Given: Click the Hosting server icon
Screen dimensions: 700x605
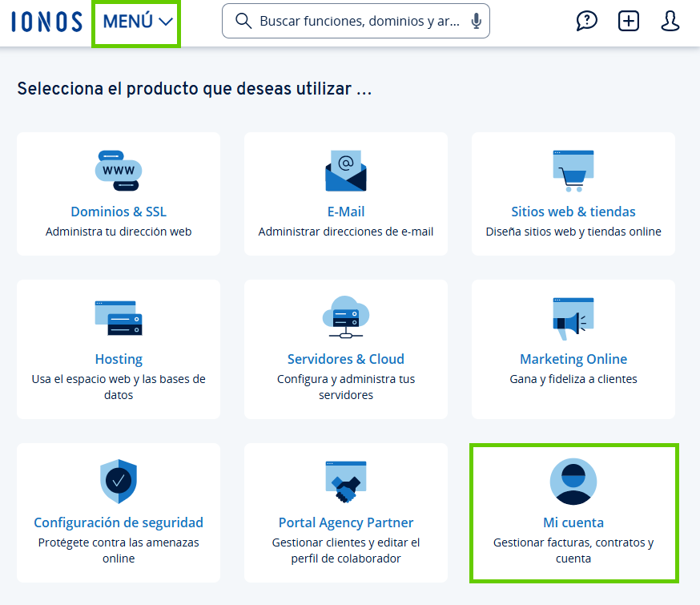Looking at the screenshot, I should click(119, 318).
